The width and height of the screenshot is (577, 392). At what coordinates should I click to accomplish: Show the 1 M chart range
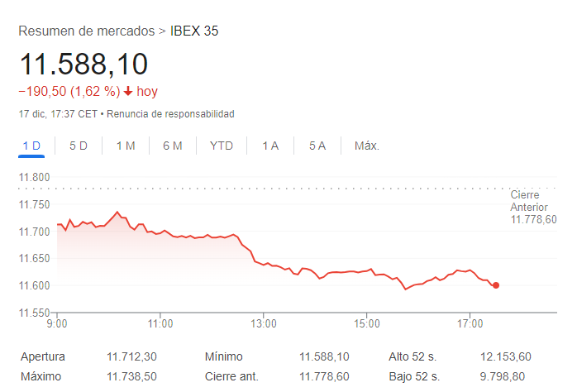(126, 146)
